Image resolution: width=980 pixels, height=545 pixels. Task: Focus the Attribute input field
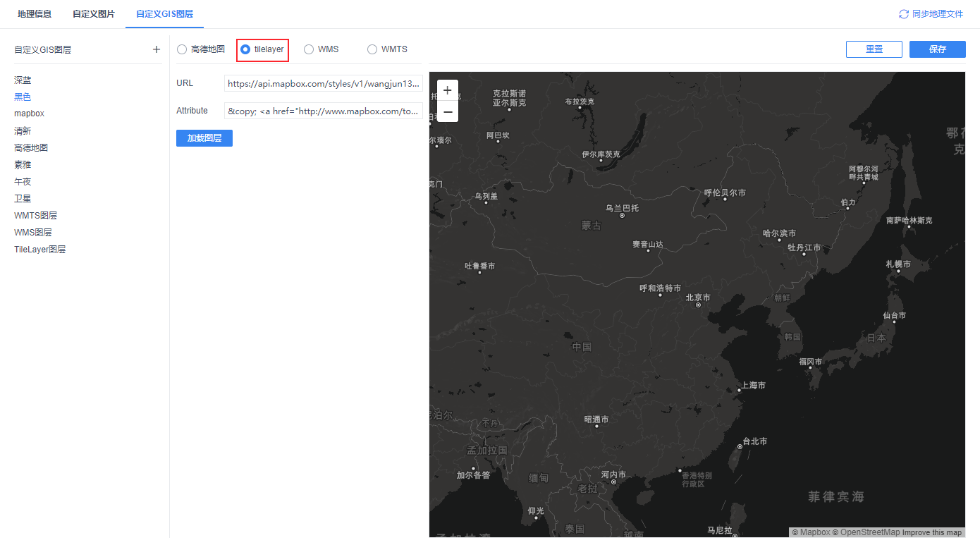pos(324,111)
